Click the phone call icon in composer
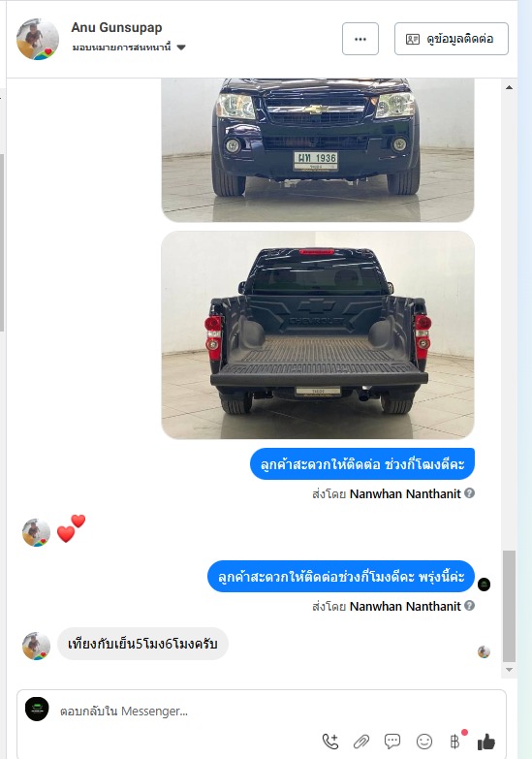This screenshot has height=759, width=532. [330, 742]
